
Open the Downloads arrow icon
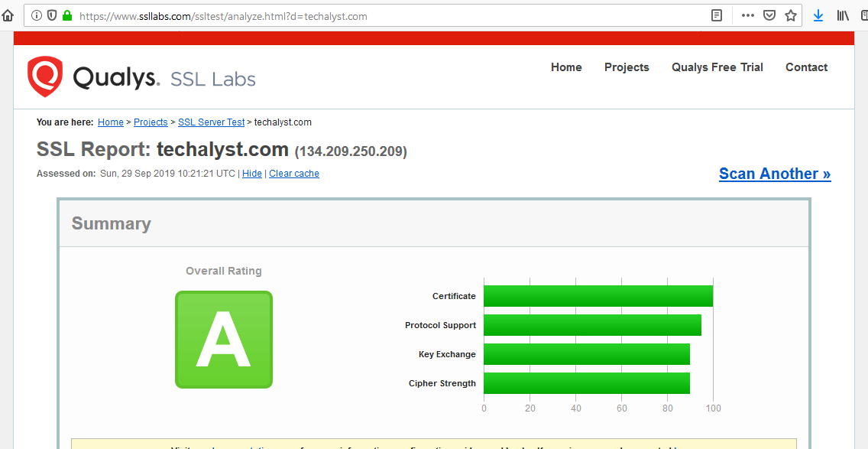pos(818,15)
